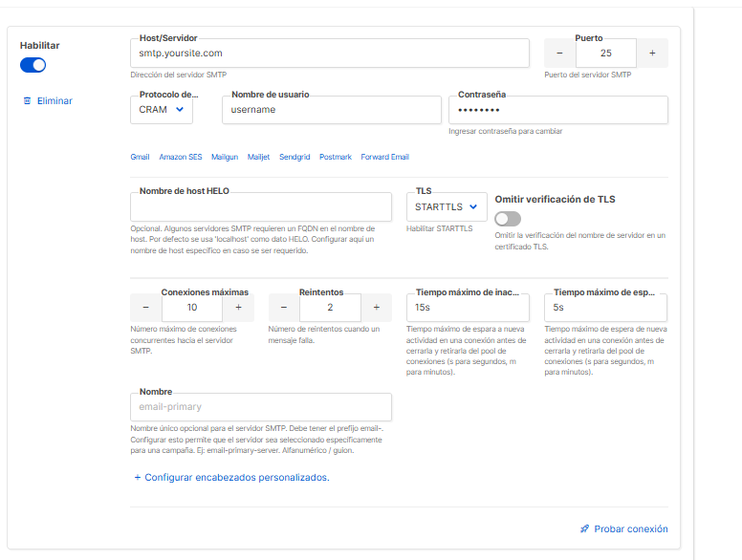This screenshot has height=560, width=742.
Task: Click the rocket icon for Probar conexión
Action: click(584, 528)
